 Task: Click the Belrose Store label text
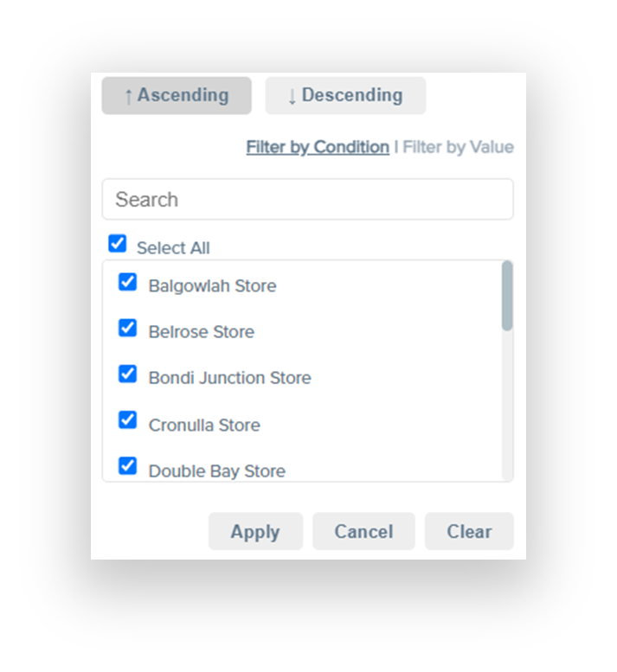[x=202, y=332]
